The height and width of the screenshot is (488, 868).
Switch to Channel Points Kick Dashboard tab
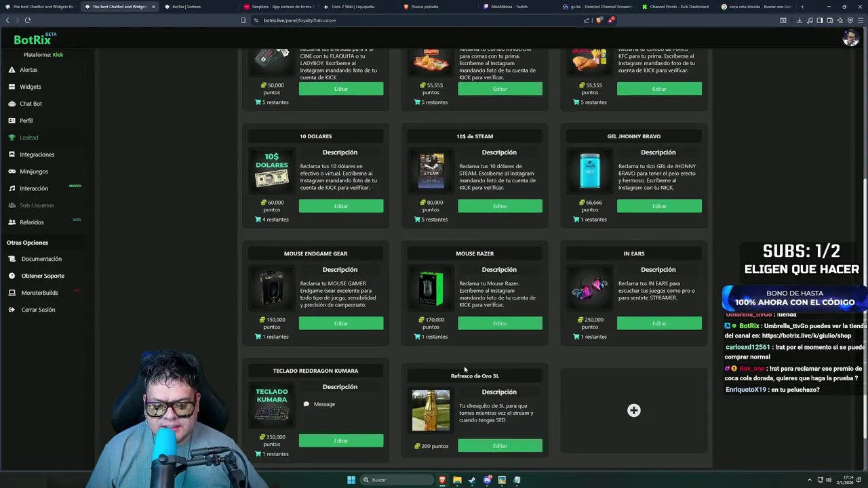(678, 7)
